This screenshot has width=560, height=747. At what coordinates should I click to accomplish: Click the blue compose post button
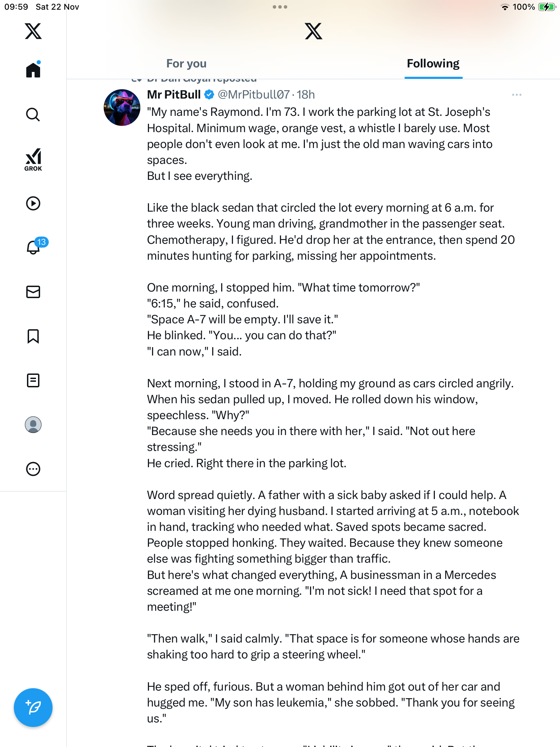coord(33,708)
